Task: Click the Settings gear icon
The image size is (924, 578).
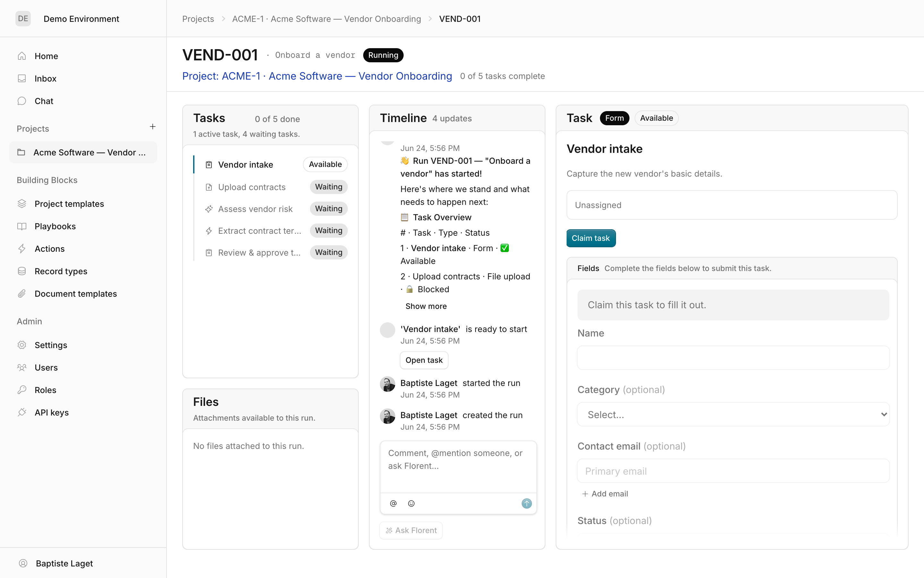Action: point(22,345)
